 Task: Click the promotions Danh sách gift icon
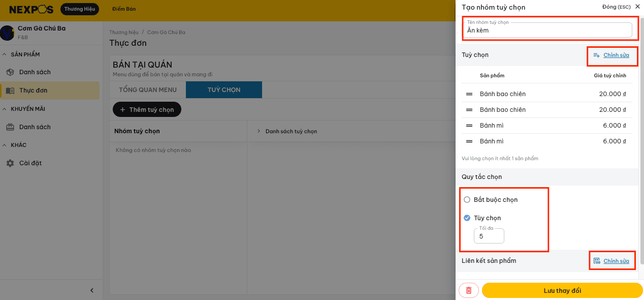pyautogui.click(x=10, y=127)
